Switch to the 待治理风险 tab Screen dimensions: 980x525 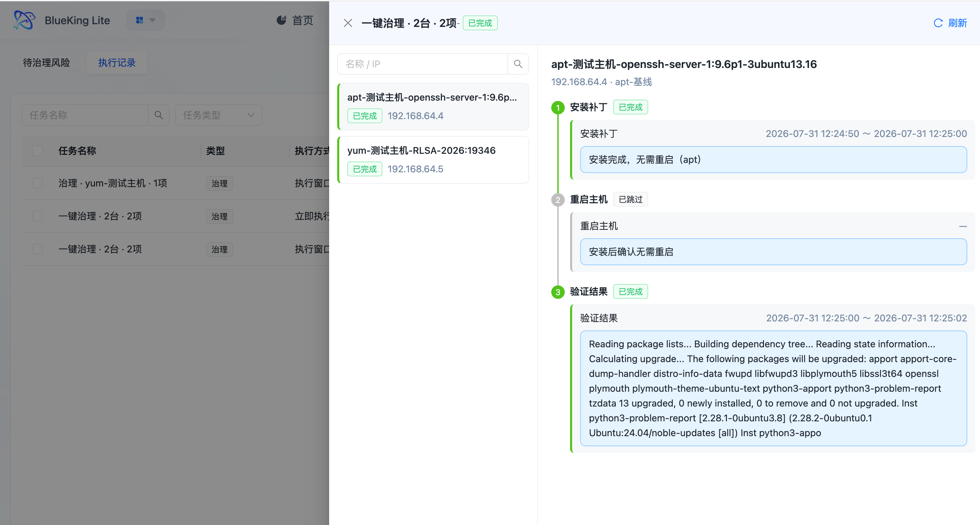tap(46, 63)
